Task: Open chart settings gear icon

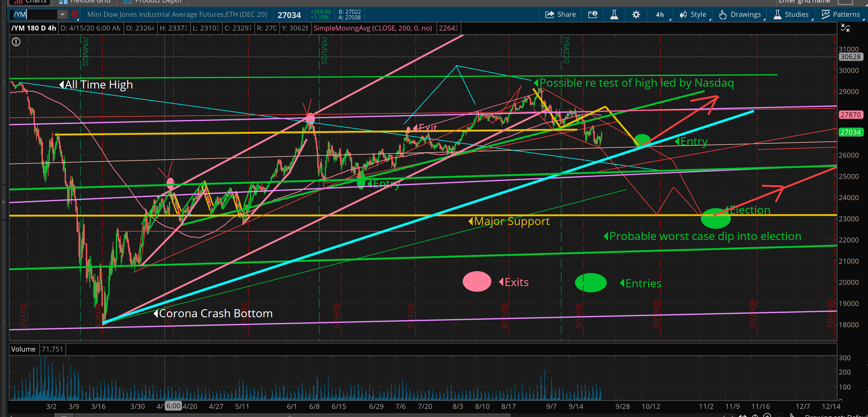Action: tap(636, 14)
